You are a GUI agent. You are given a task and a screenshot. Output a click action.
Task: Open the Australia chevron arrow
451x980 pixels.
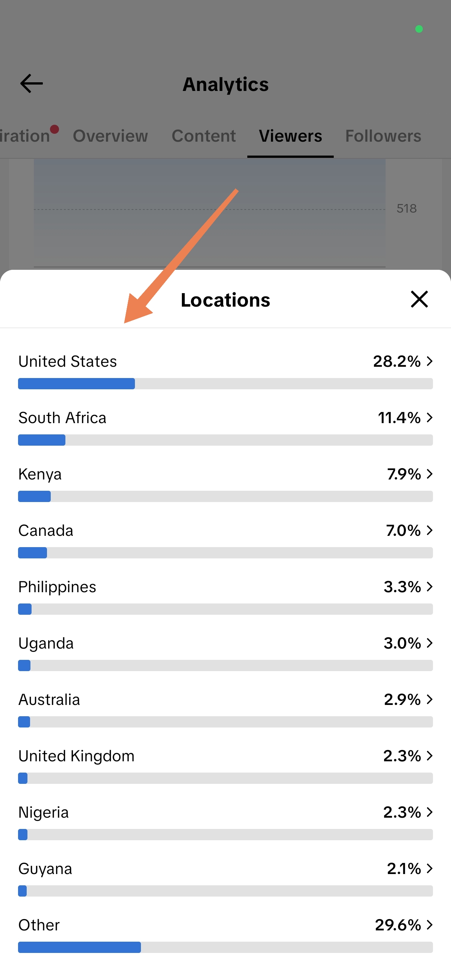[x=430, y=699]
